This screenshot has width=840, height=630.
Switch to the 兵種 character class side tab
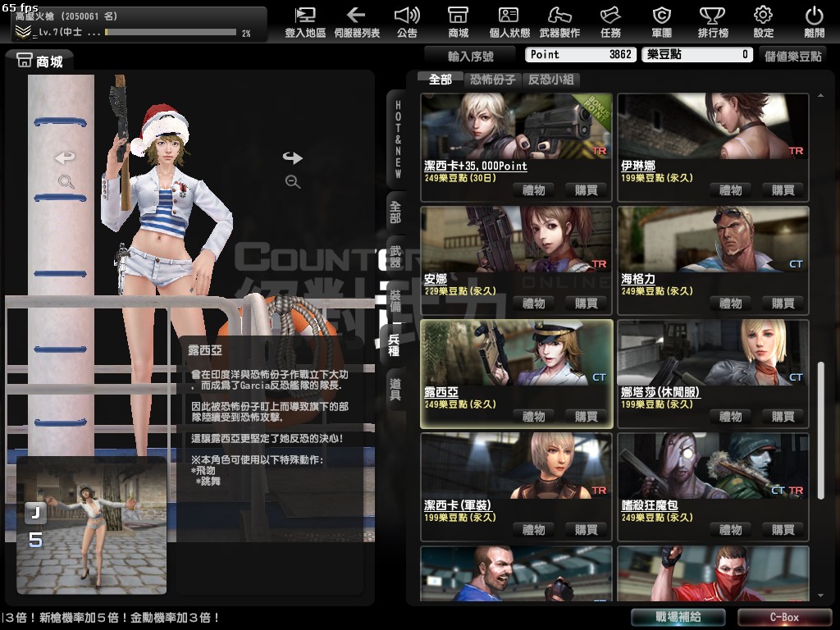tap(395, 345)
